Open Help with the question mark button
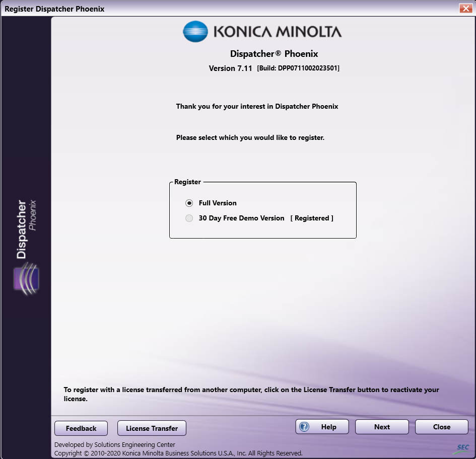Screen dimensions: 476x459 (x=322, y=427)
